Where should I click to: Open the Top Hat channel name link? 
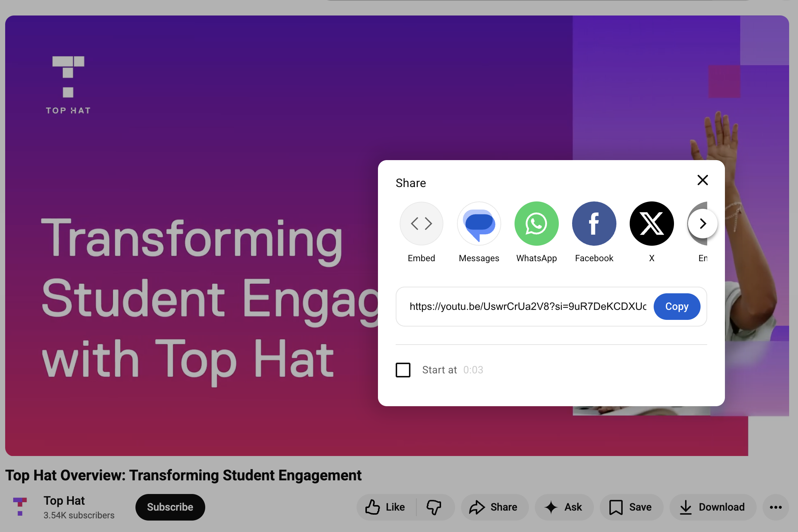64,501
